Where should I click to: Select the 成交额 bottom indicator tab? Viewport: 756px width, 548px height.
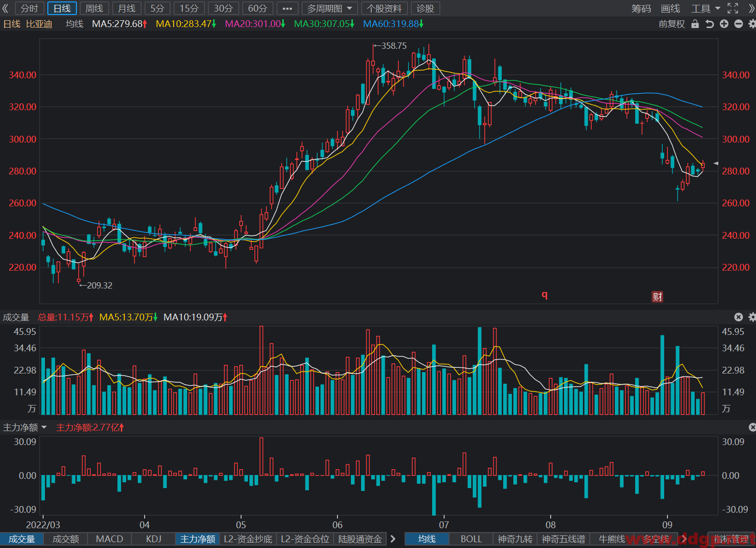tap(66, 539)
